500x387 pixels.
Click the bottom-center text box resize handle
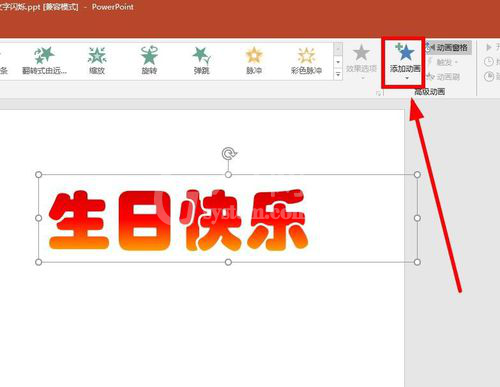pyautogui.click(x=228, y=262)
